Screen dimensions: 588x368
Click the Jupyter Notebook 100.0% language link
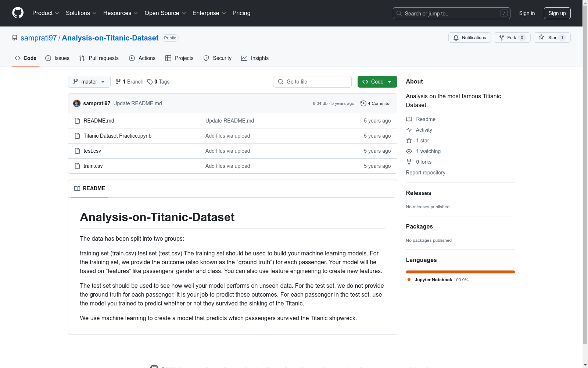point(438,280)
